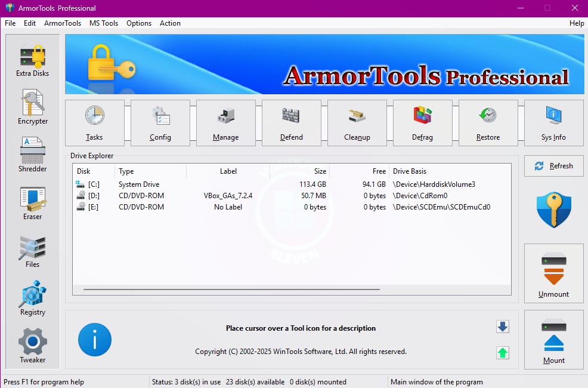The height and width of the screenshot is (388, 588).
Task: Launch the Encrypter tool
Action: [x=33, y=107]
